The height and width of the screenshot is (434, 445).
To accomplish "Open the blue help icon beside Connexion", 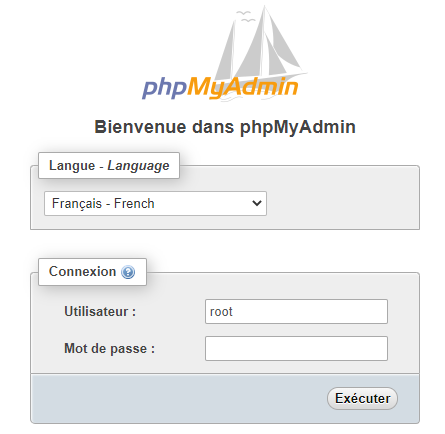I will pos(128,272).
